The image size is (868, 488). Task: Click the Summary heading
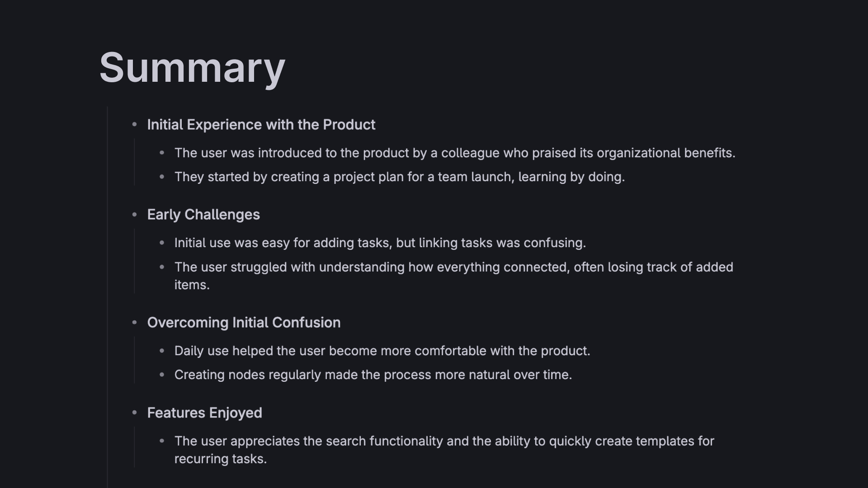(192, 68)
